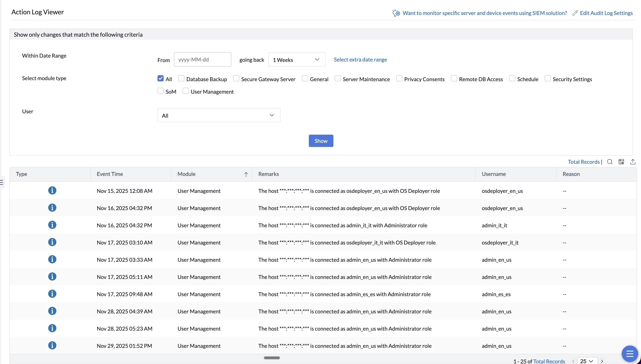Click the horizontal scrollbar under the table

pos(272,358)
